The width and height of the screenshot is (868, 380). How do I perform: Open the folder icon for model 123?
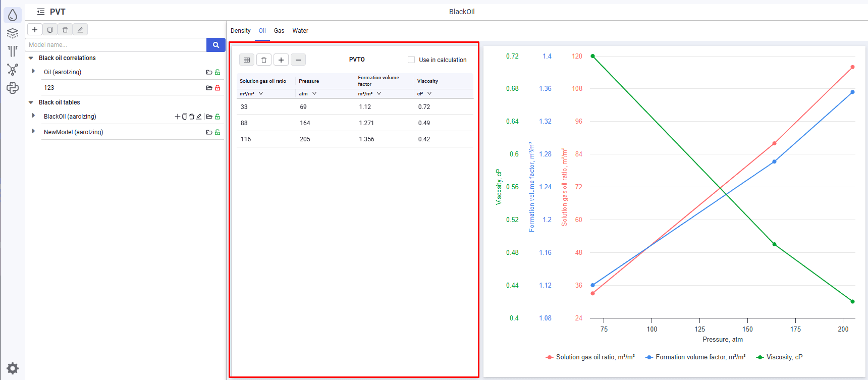coord(209,88)
